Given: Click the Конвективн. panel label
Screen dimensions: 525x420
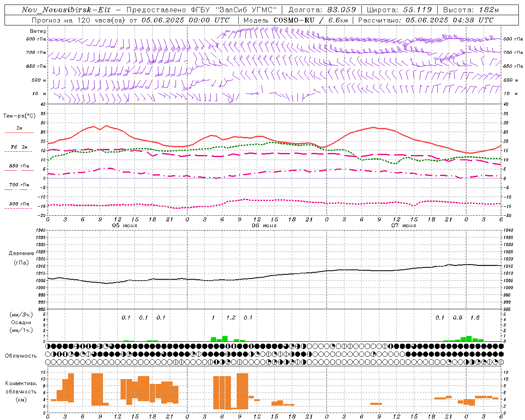Looking at the screenshot, I should click(21, 383).
